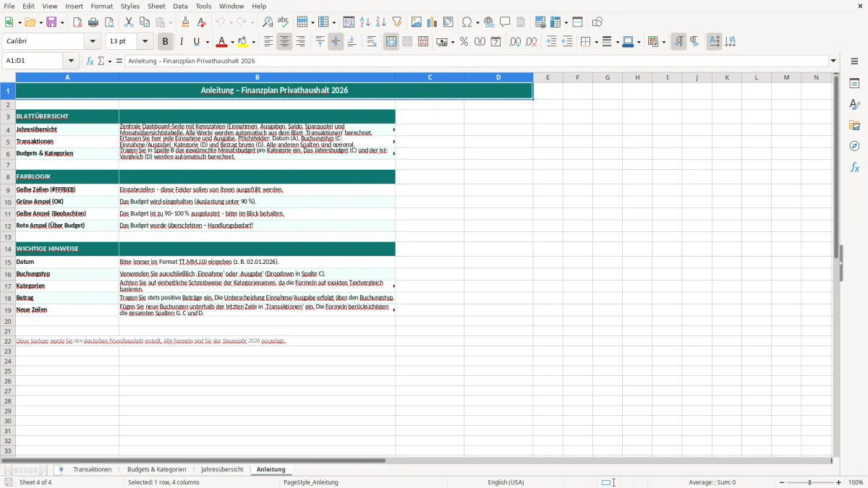Toggle Merge and Center Cells
The image size is (868, 488).
coord(391,42)
